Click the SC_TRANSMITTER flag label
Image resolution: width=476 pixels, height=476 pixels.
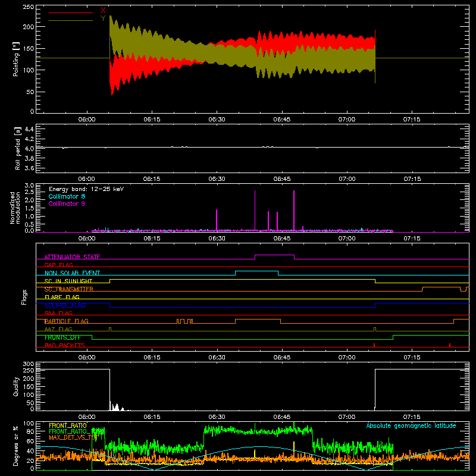(x=68, y=289)
